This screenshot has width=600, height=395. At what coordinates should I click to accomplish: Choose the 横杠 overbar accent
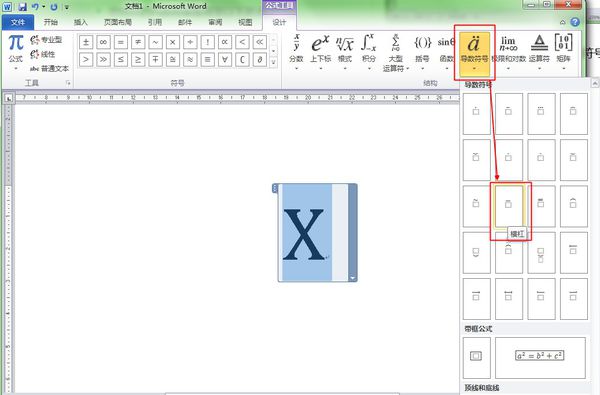(x=509, y=206)
